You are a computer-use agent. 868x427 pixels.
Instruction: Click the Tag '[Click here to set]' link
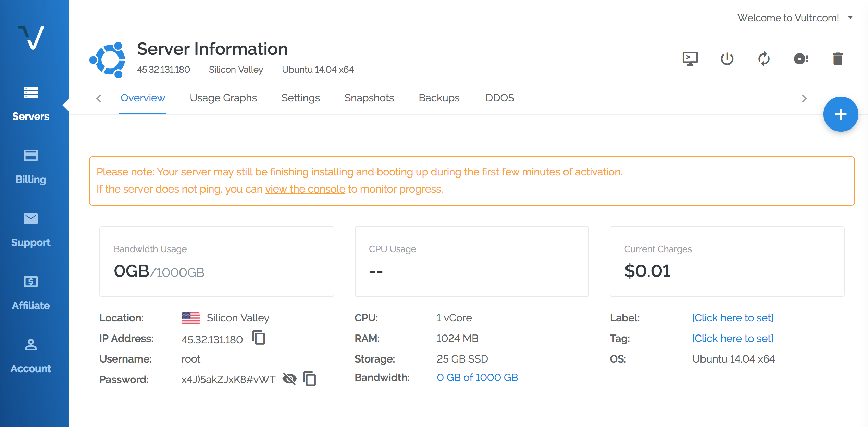(733, 339)
